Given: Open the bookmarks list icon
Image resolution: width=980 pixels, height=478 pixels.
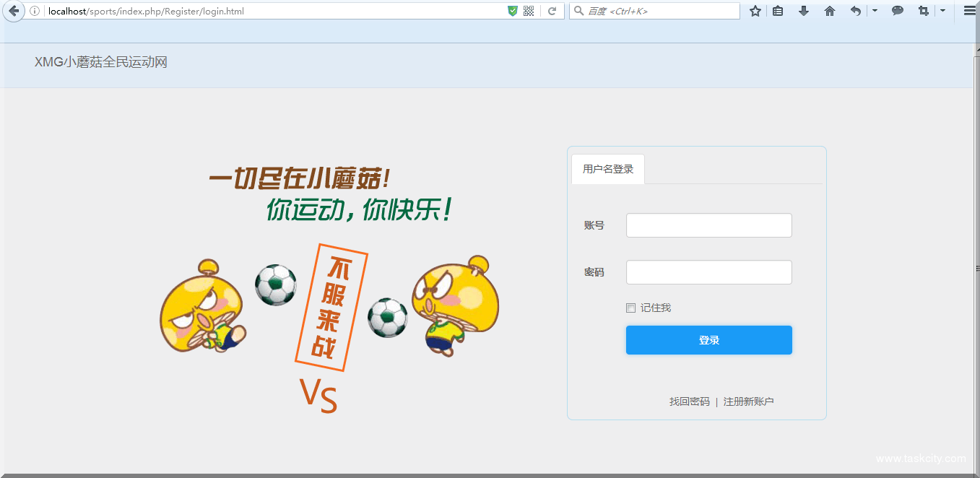Looking at the screenshot, I should (778, 11).
